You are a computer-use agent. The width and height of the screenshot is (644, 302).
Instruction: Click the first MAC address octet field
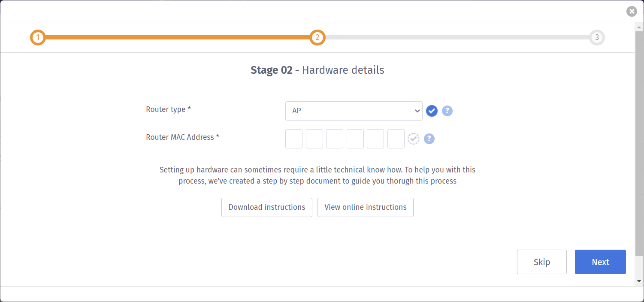(x=294, y=139)
